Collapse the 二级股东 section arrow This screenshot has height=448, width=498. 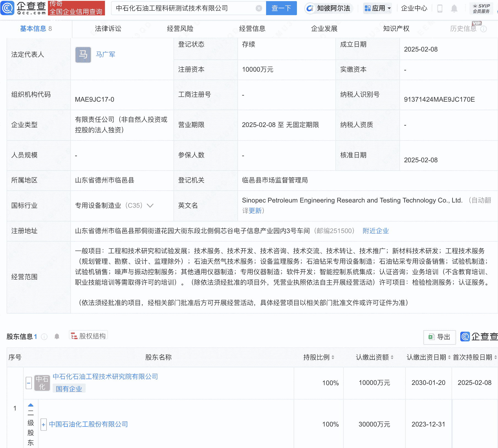coord(31,405)
